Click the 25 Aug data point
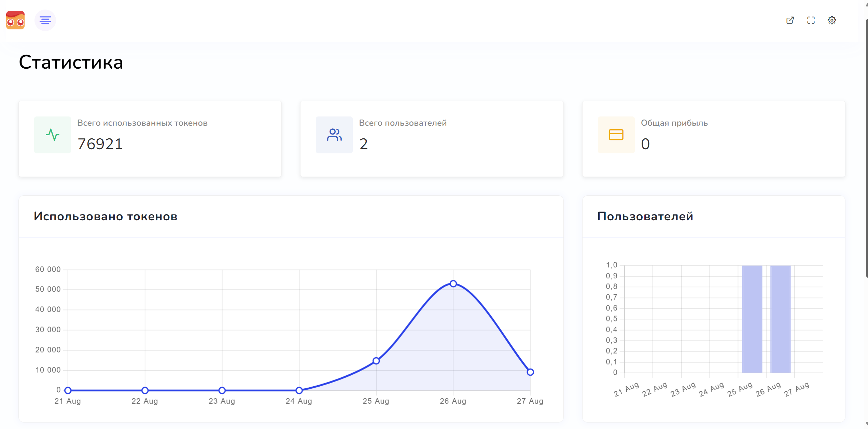Image resolution: width=868 pixels, height=429 pixels. 376,361
